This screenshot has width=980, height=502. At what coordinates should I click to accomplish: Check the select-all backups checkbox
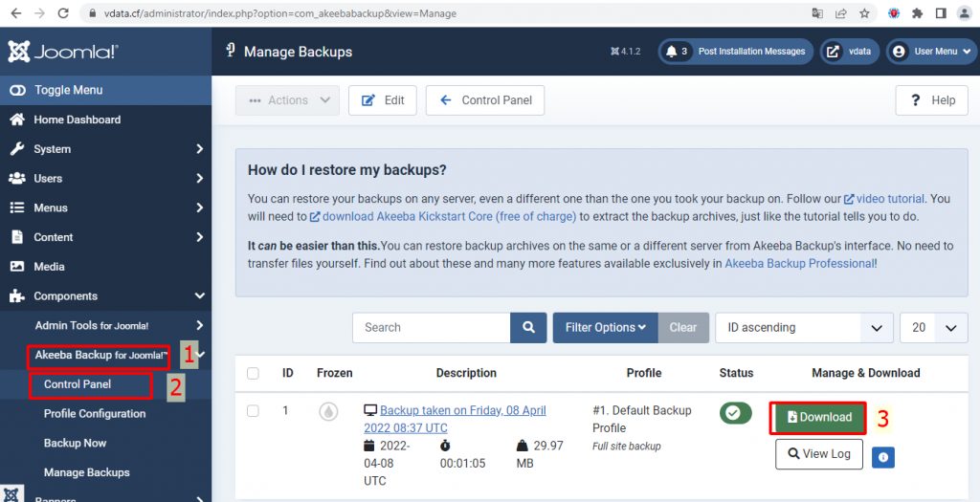tap(253, 373)
